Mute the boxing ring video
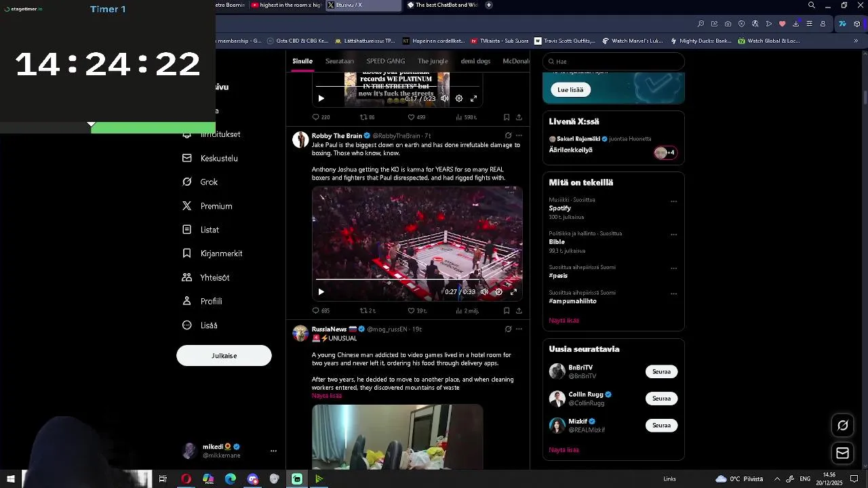Image resolution: width=868 pixels, height=488 pixels. point(484,292)
